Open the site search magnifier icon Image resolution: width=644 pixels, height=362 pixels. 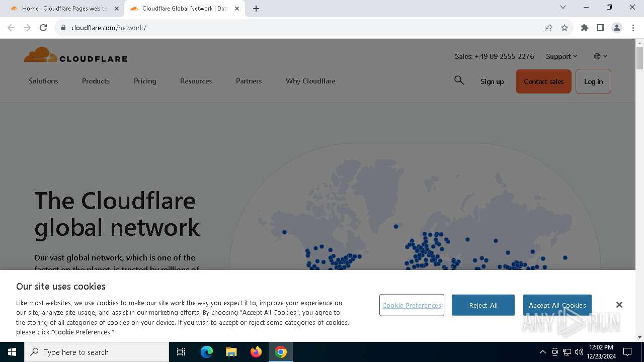click(x=459, y=80)
